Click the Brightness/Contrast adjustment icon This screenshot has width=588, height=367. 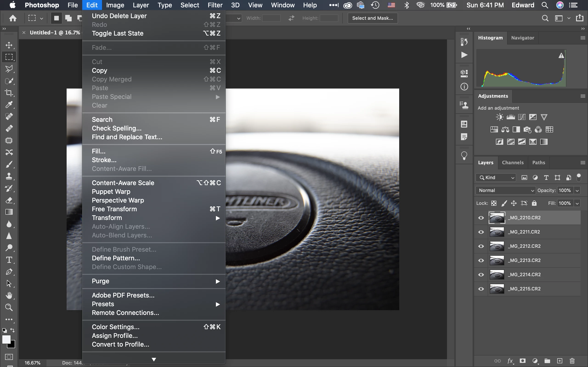[499, 117]
